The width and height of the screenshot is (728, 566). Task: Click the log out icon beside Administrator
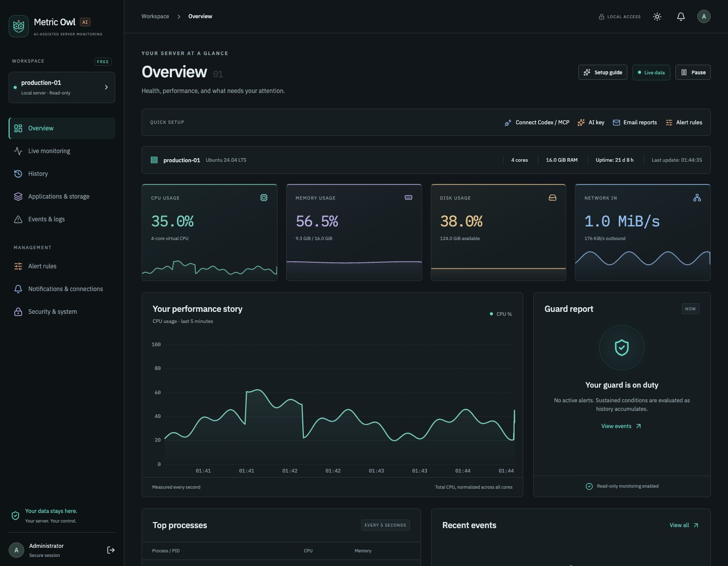click(x=111, y=550)
